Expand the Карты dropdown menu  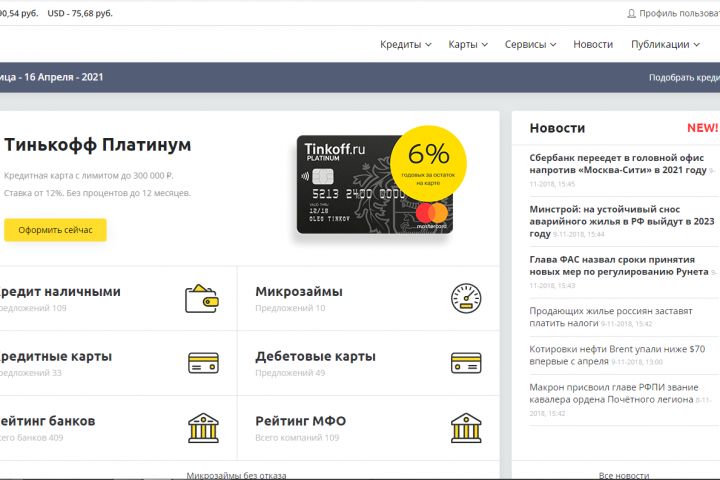468,45
